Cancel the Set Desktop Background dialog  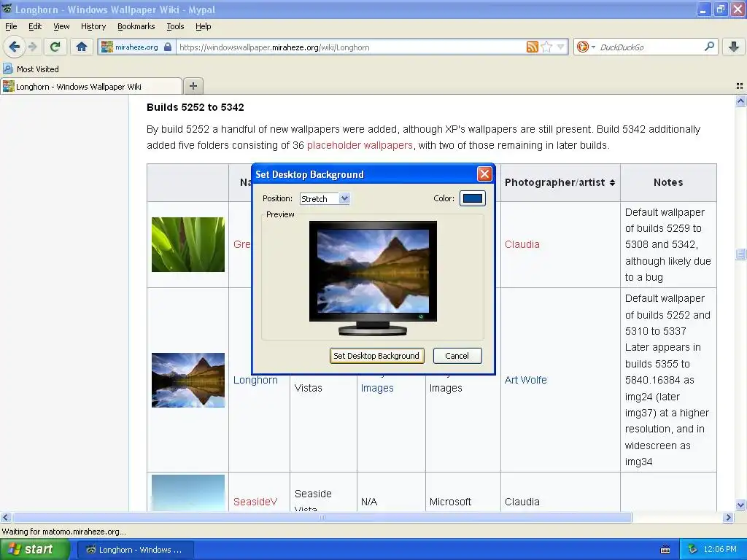pos(457,356)
